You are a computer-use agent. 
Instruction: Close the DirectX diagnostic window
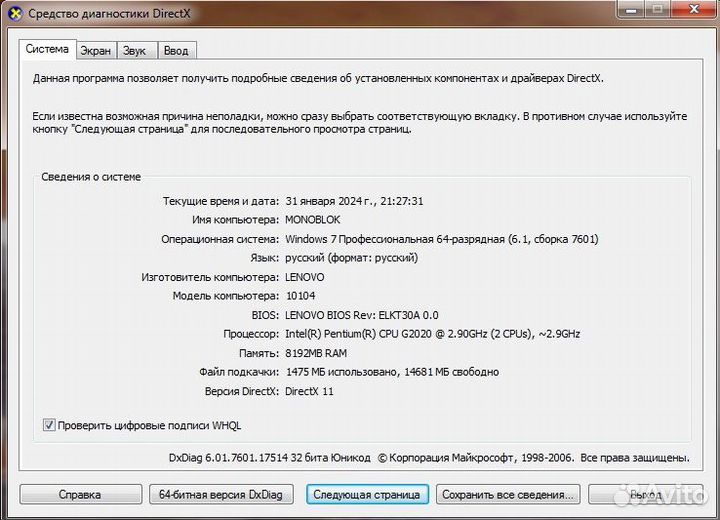pos(694,10)
